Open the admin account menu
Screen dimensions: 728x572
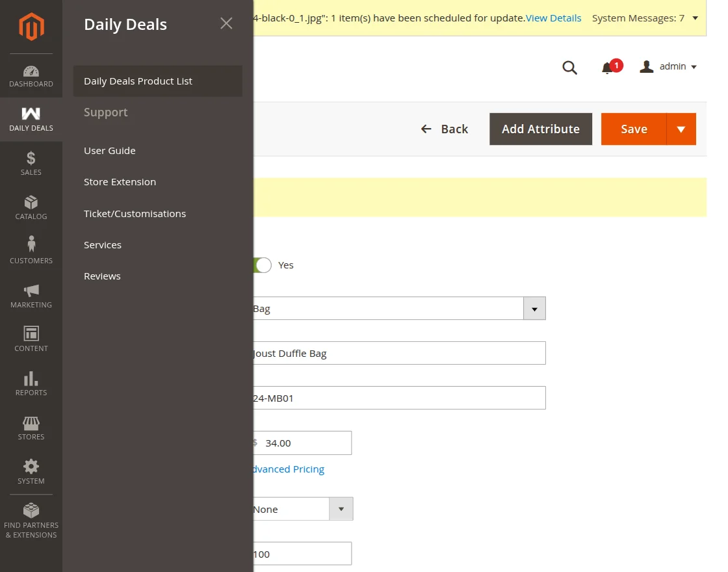tap(668, 66)
